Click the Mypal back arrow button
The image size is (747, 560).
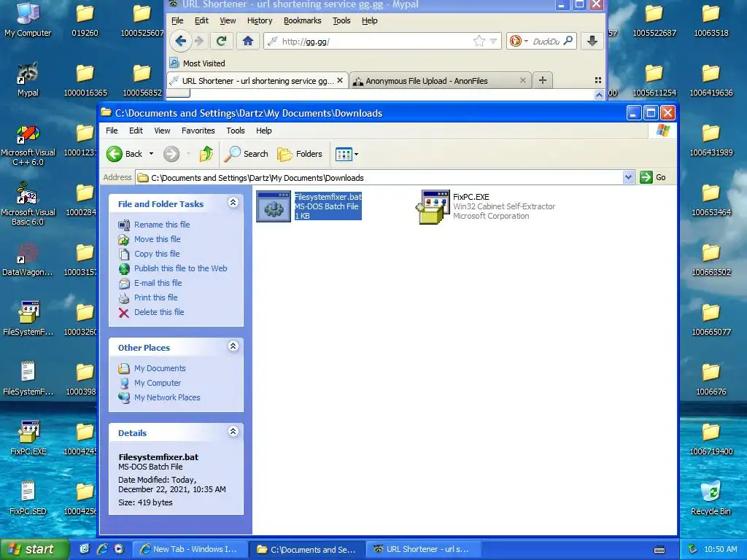pos(181,41)
